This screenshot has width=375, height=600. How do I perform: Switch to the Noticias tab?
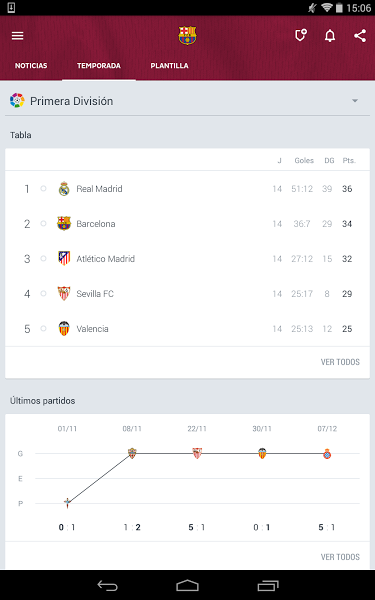click(31, 66)
